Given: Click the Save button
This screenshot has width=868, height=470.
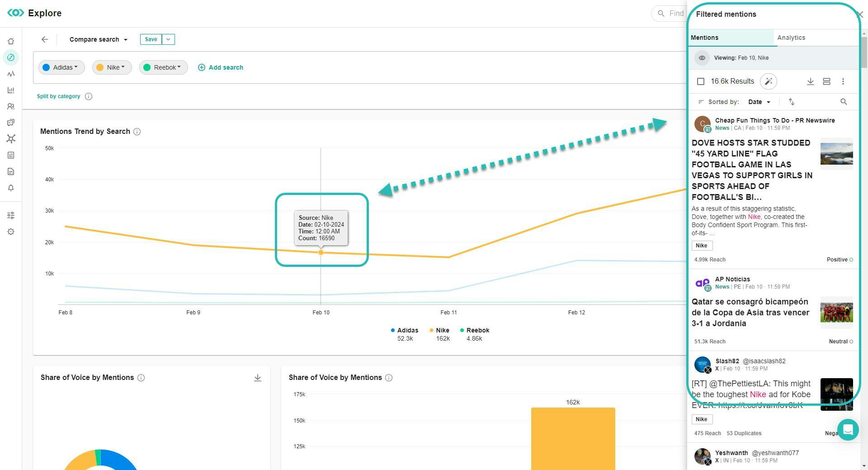Looking at the screenshot, I should point(151,39).
